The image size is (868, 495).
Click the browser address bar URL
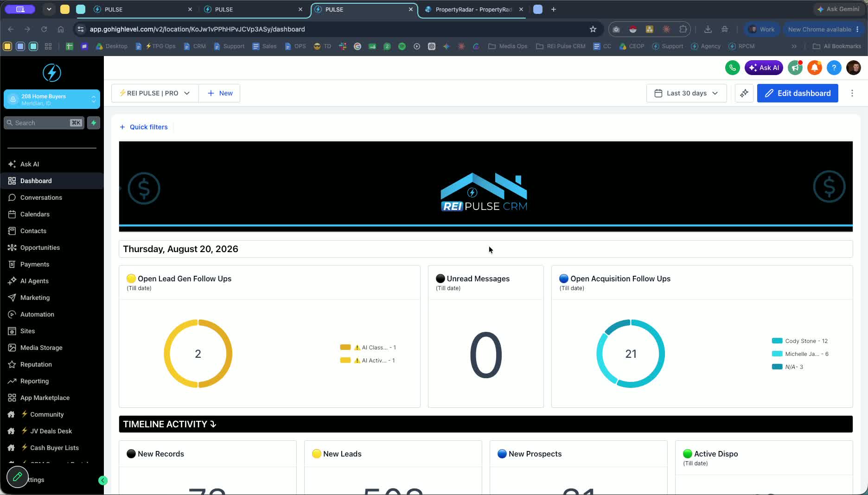coord(197,29)
